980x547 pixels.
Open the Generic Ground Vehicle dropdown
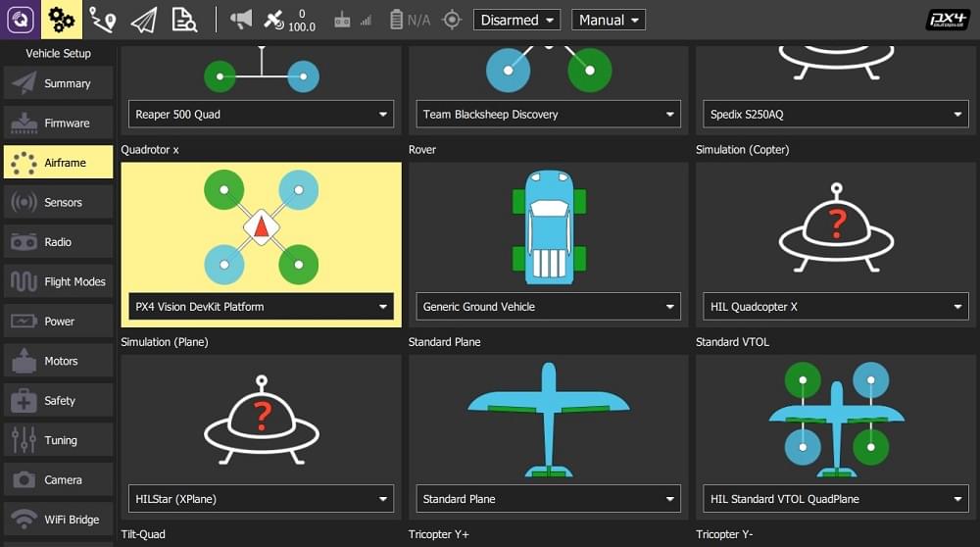pyautogui.click(x=548, y=307)
